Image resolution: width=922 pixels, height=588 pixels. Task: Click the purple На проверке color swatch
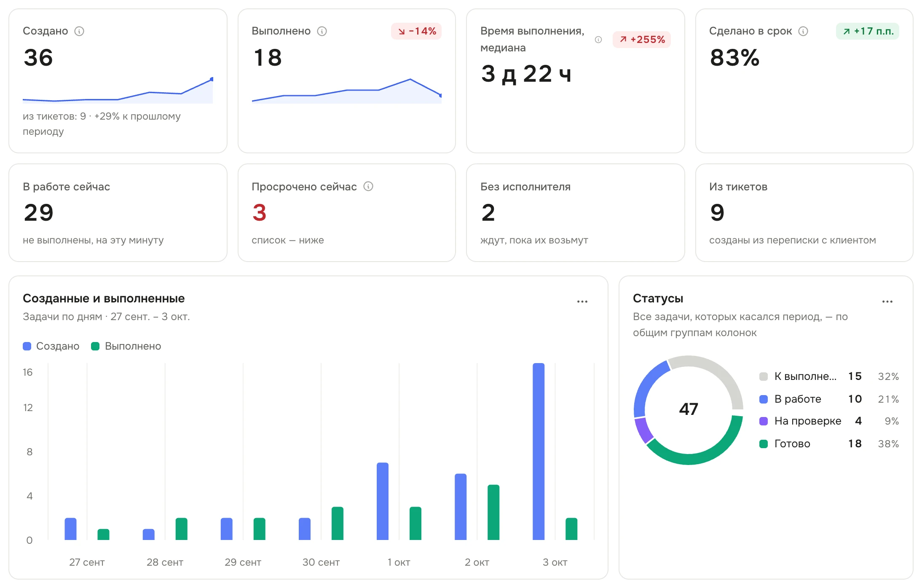tap(764, 421)
